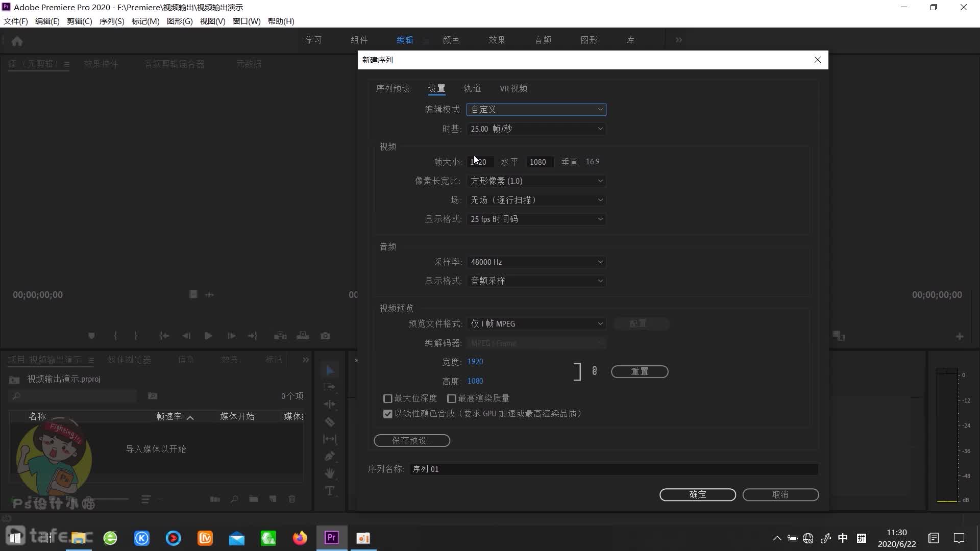Click the New Bin folder icon
Image resolution: width=980 pixels, height=551 pixels.
click(x=254, y=499)
